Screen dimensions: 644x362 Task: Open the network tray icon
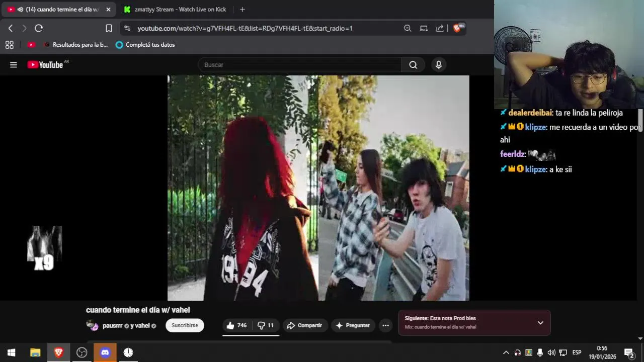[563, 352]
